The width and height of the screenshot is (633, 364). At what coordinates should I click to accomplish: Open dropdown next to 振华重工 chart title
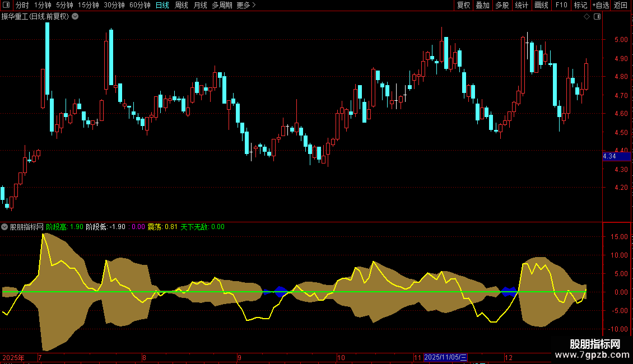75,17
